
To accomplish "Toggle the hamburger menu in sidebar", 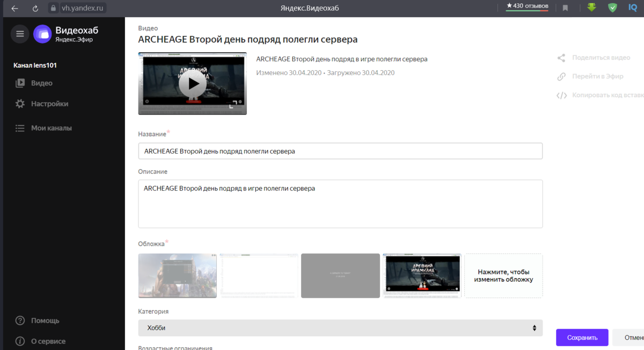I will [x=20, y=34].
